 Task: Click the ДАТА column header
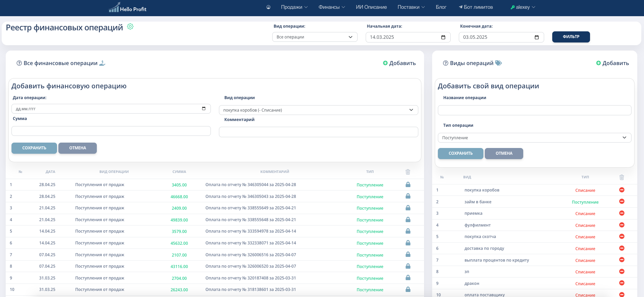(50, 172)
